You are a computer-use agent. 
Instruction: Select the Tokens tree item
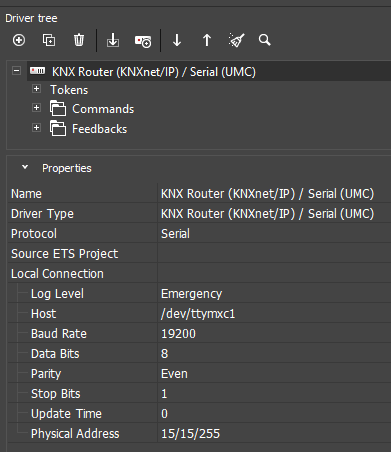coord(69,90)
